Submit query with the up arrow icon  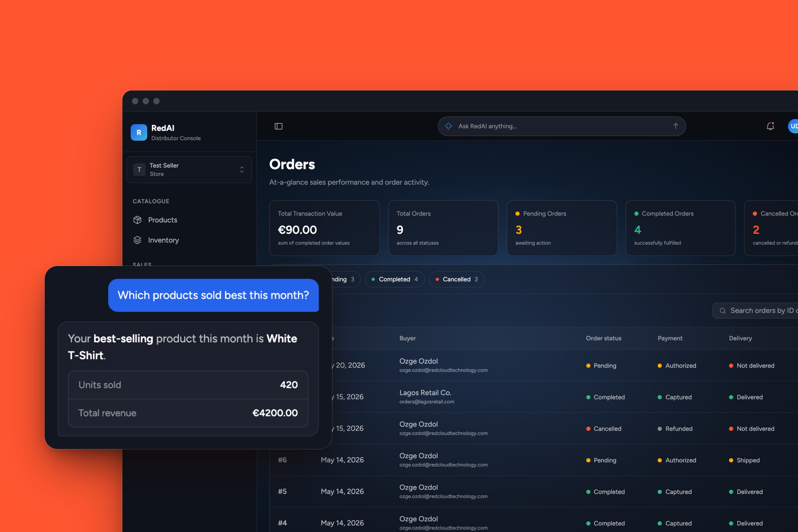pyautogui.click(x=675, y=126)
